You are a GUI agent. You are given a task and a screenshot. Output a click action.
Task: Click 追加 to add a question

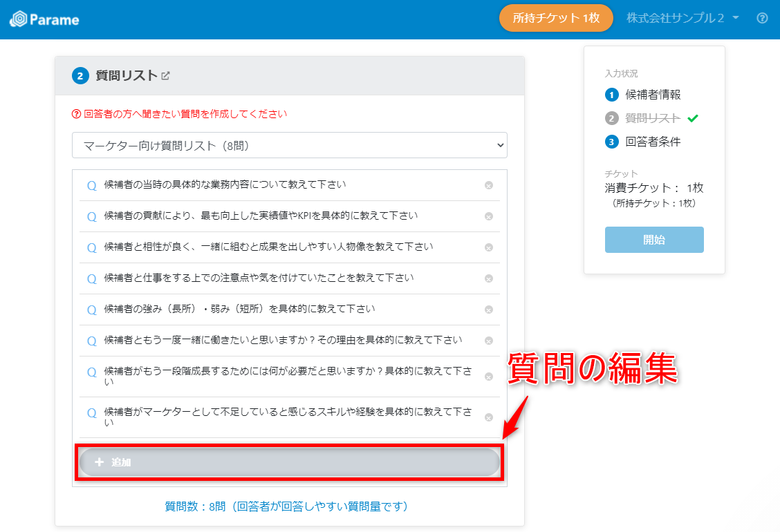(x=290, y=462)
